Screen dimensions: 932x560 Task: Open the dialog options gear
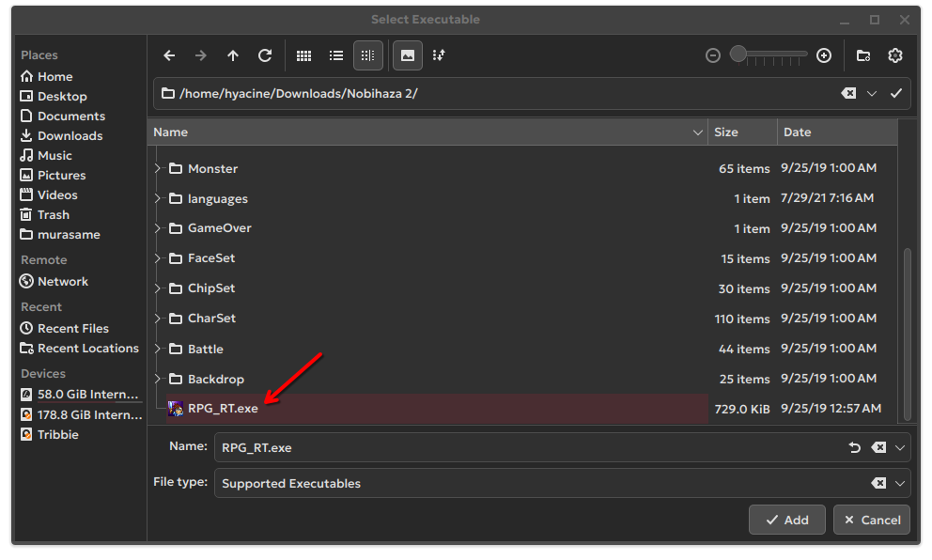coord(895,55)
